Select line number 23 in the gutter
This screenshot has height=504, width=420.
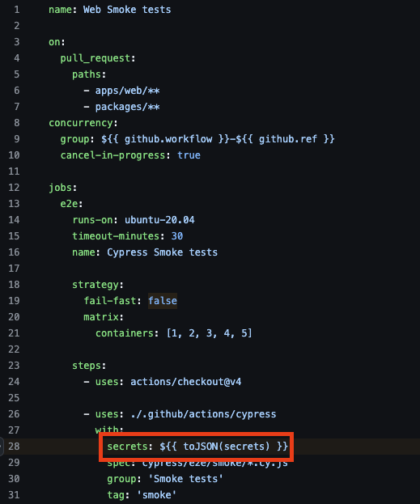pos(14,366)
